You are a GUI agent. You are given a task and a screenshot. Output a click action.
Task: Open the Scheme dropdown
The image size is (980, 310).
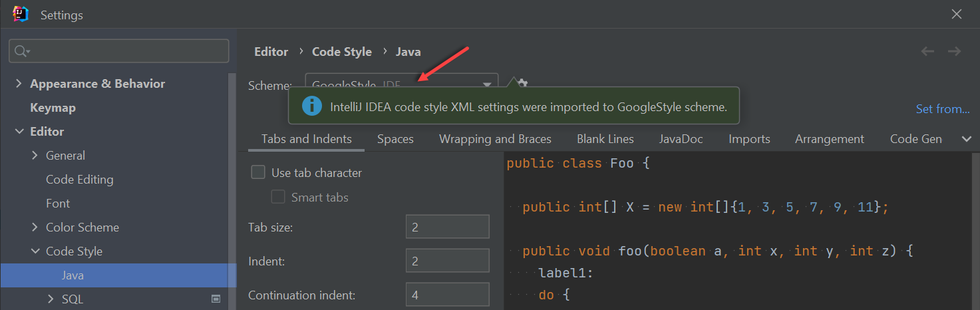tap(402, 84)
